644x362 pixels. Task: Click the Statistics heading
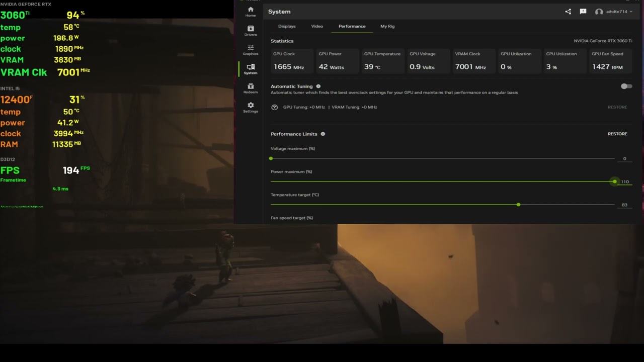pyautogui.click(x=282, y=41)
